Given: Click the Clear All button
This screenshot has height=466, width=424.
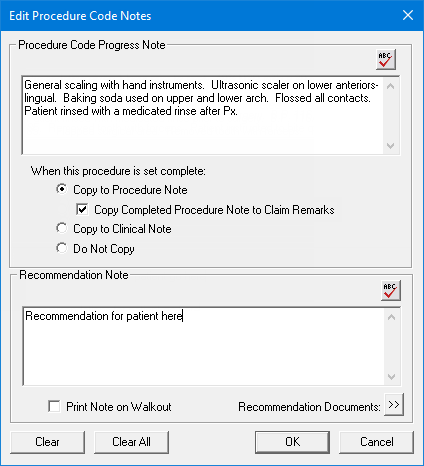Looking at the screenshot, I should click(x=131, y=442).
